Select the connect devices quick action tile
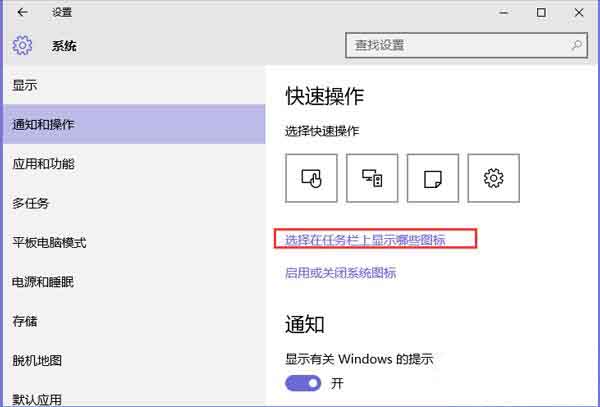The height and width of the screenshot is (407, 600). (x=372, y=178)
